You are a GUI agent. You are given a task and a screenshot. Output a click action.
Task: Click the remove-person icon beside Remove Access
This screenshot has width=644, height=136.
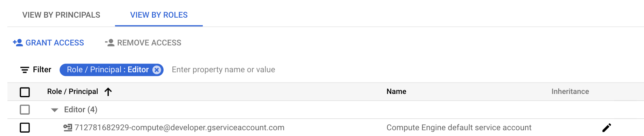(x=109, y=43)
